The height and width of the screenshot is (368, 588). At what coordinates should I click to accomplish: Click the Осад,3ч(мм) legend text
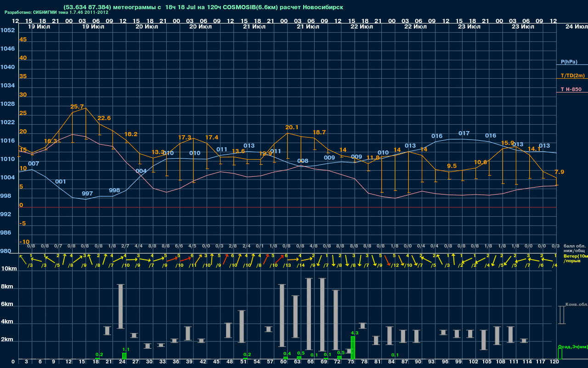click(572, 346)
